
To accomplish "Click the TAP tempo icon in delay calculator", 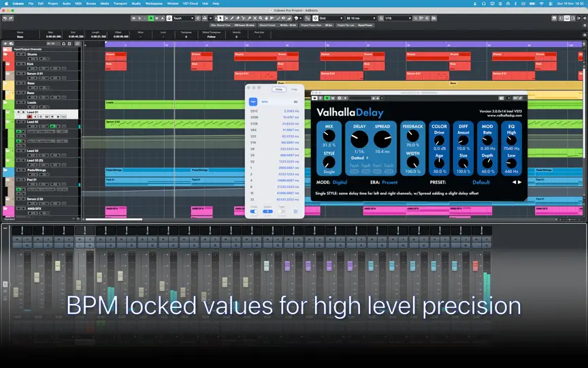I will 253,102.
